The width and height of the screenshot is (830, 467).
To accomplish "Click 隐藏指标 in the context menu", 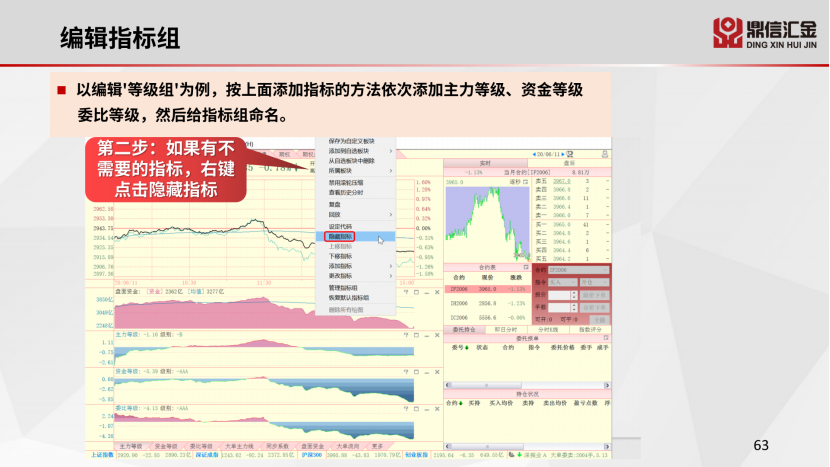I will point(342,237).
